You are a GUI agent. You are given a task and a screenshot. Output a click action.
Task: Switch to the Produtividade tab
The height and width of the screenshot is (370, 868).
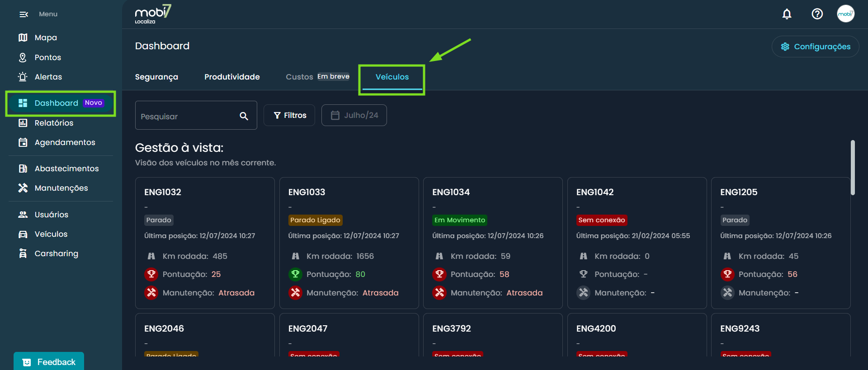coord(232,77)
